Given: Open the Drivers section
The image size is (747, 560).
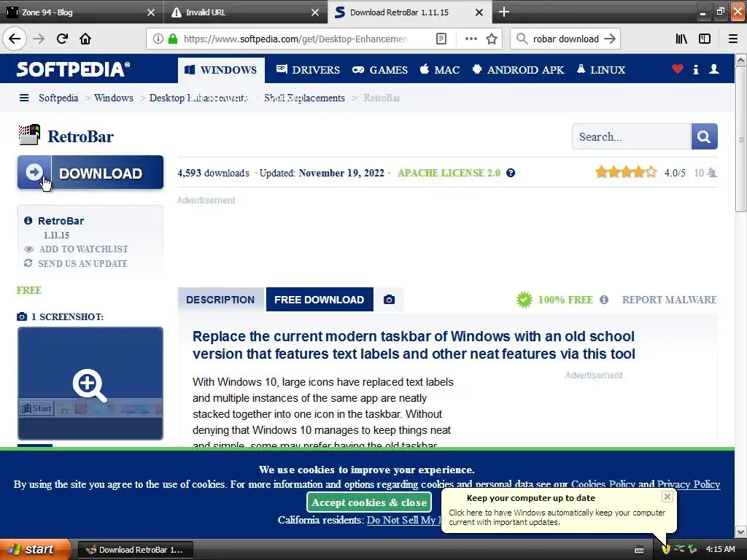Looking at the screenshot, I should pos(309,70).
